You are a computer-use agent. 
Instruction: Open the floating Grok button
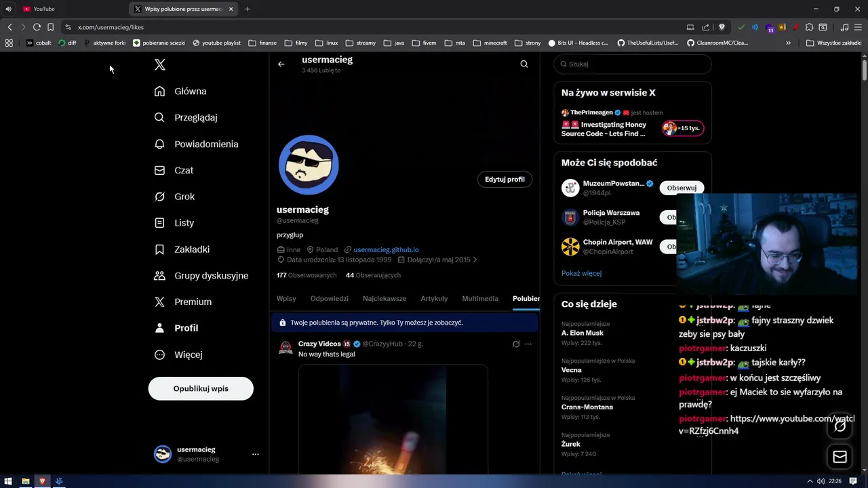tap(840, 426)
